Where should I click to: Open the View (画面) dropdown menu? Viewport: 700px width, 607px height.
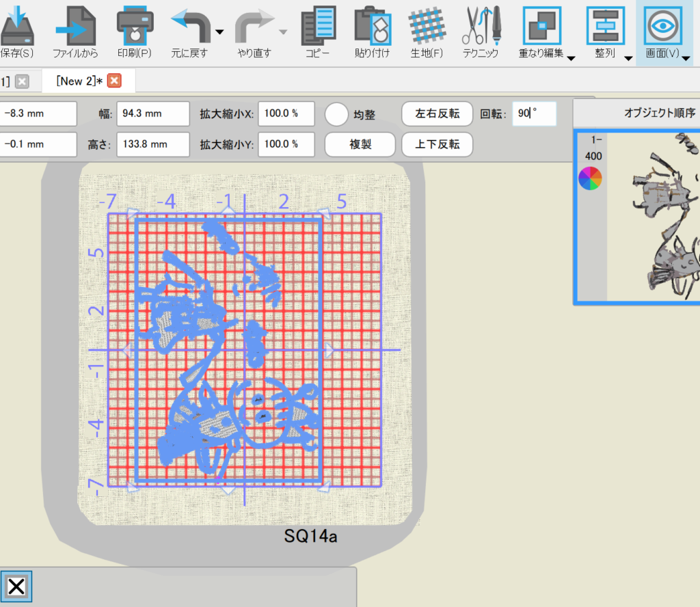[x=685, y=58]
